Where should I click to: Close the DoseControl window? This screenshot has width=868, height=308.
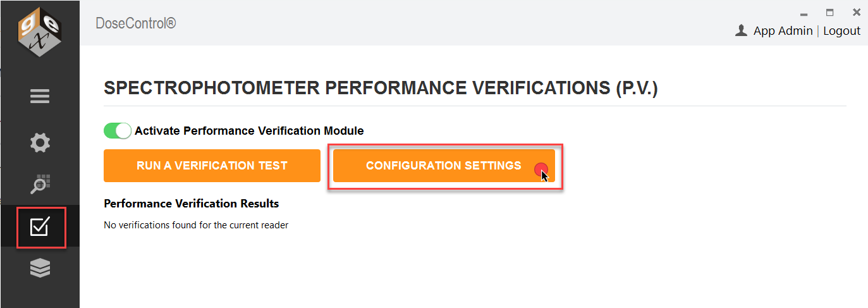[857, 12]
